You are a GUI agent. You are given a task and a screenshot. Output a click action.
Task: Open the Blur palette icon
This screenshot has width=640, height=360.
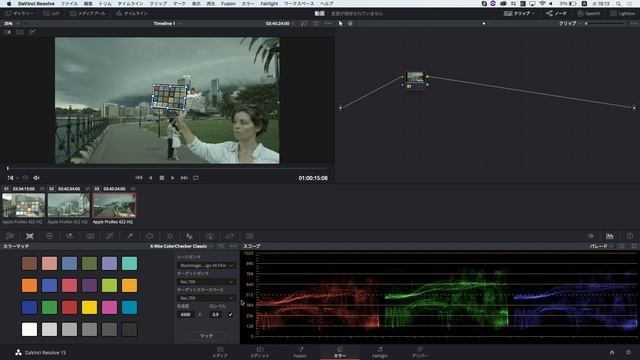(189, 236)
